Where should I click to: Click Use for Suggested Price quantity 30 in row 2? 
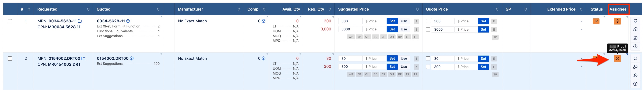pos(403,58)
